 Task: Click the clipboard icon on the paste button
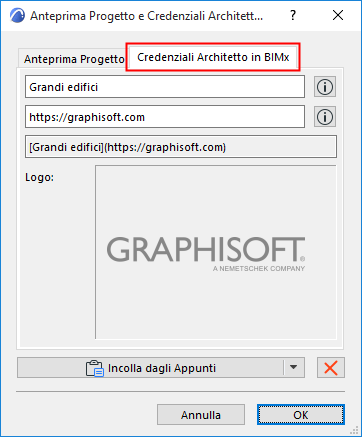point(95,368)
